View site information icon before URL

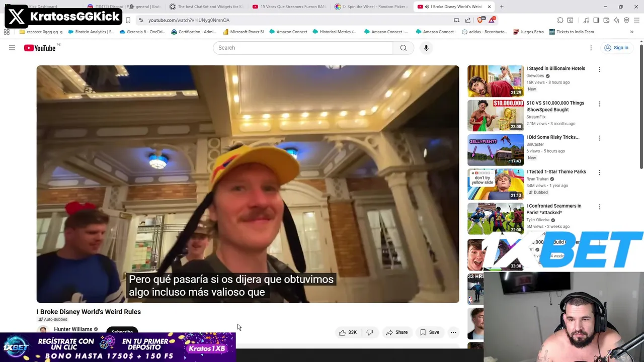[x=141, y=20]
